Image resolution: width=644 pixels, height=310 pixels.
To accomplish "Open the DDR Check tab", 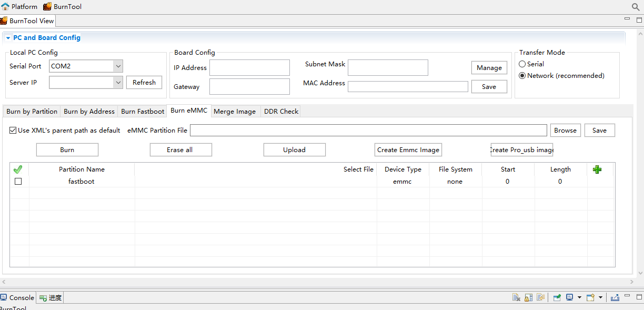I will (281, 112).
